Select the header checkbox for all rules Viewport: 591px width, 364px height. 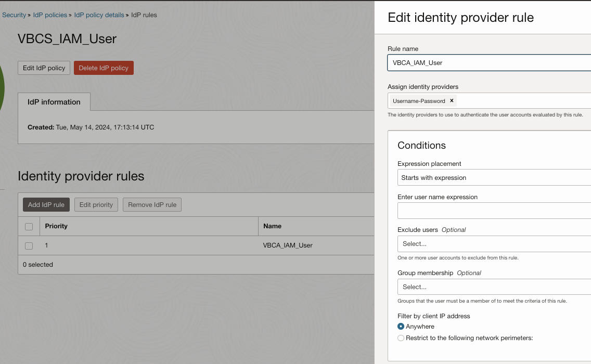pyautogui.click(x=29, y=227)
